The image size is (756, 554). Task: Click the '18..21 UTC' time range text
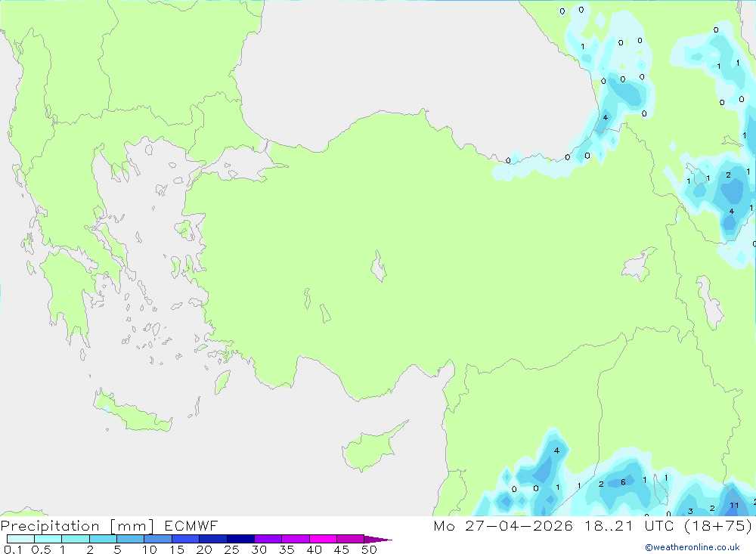629,525
